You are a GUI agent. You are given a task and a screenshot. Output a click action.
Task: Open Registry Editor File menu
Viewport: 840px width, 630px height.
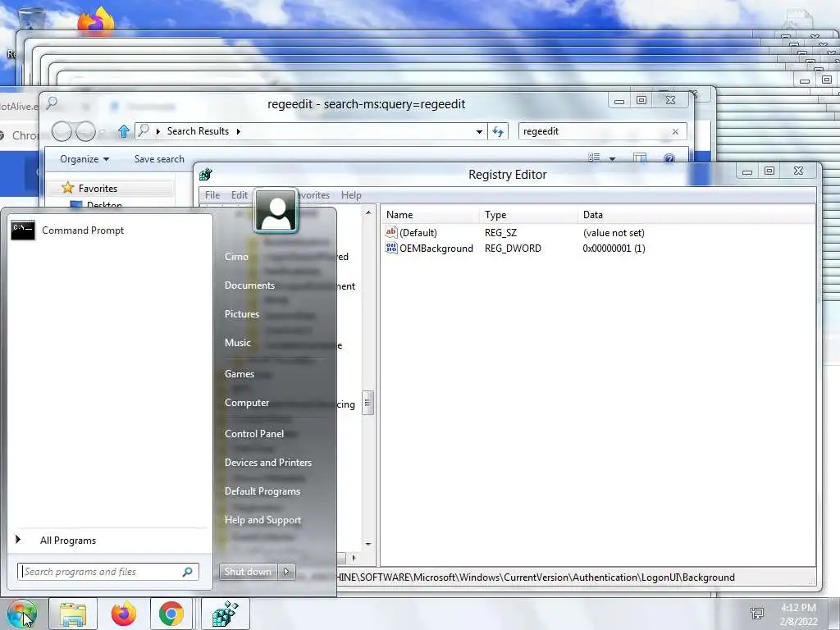click(212, 195)
